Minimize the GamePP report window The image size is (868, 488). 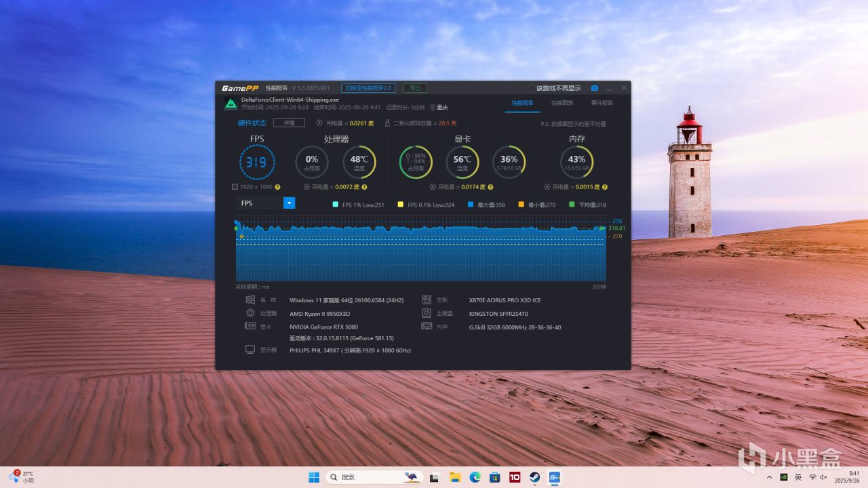point(610,88)
